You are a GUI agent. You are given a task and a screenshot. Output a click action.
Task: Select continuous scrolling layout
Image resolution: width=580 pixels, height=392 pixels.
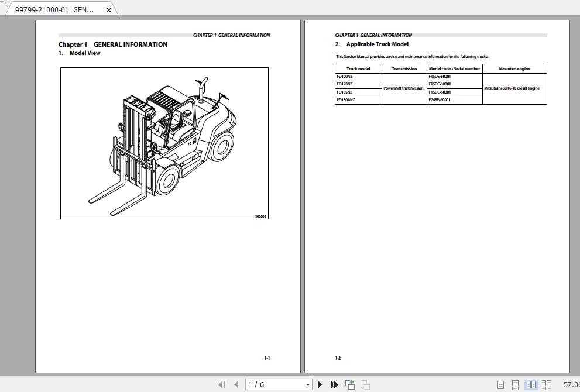[x=515, y=384]
